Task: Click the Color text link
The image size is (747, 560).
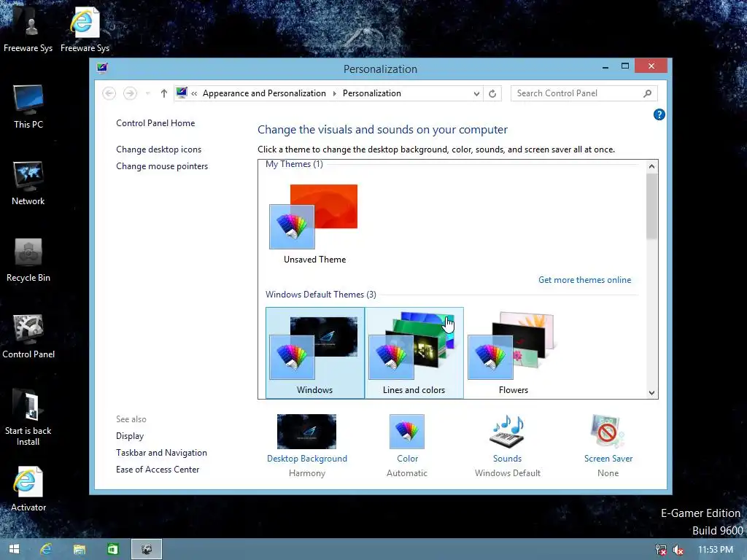Action: (407, 459)
